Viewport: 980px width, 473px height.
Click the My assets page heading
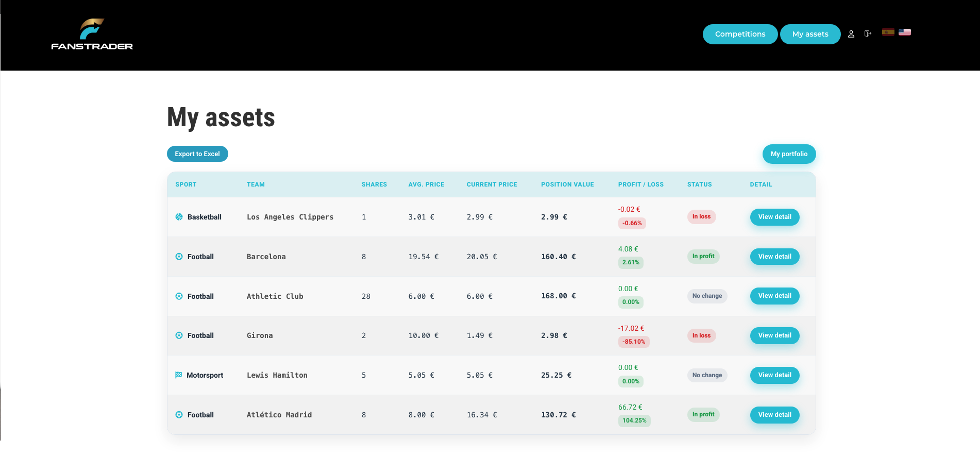[221, 118]
